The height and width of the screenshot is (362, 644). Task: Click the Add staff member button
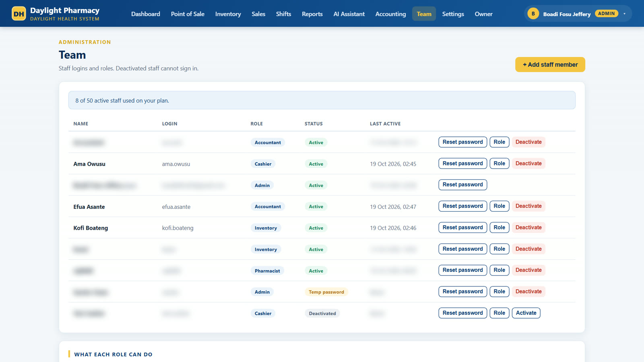[550, 64]
